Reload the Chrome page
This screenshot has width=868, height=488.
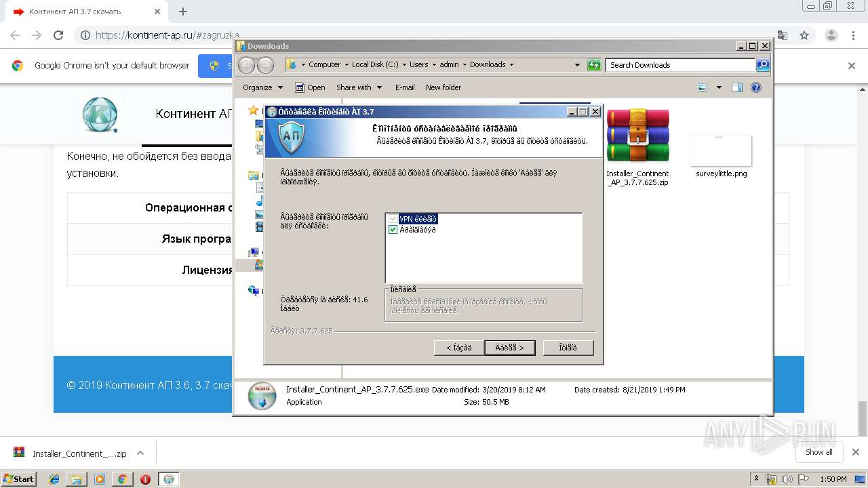click(x=58, y=35)
